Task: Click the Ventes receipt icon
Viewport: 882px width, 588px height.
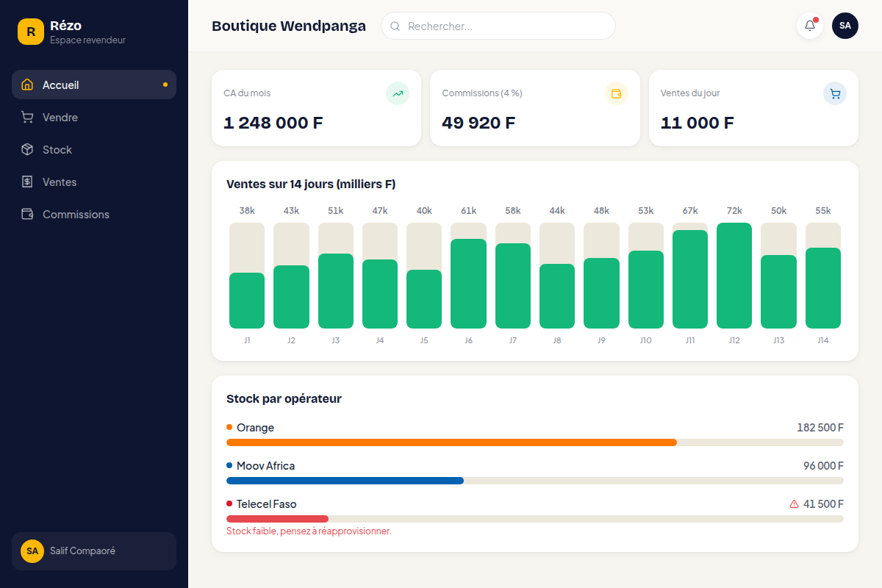Action: click(27, 182)
